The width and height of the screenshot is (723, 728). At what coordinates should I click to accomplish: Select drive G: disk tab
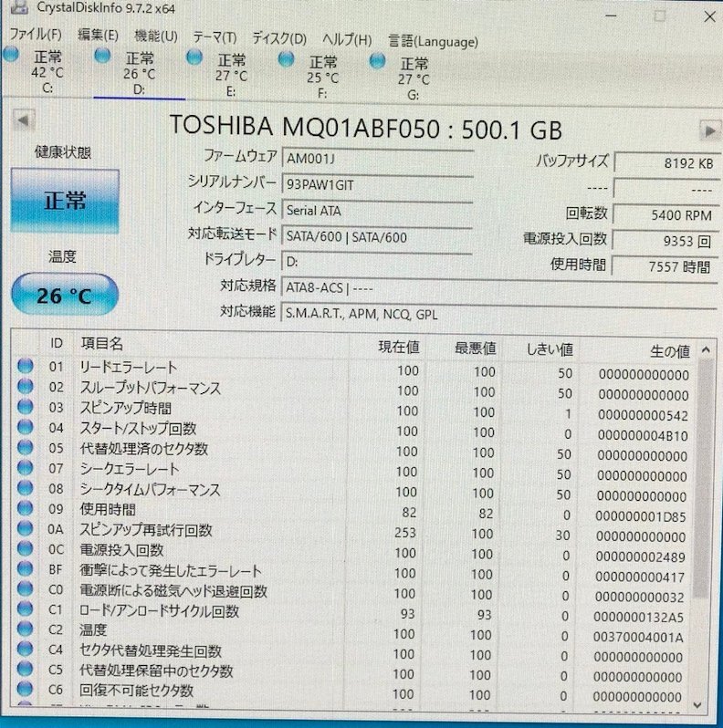coord(414,78)
